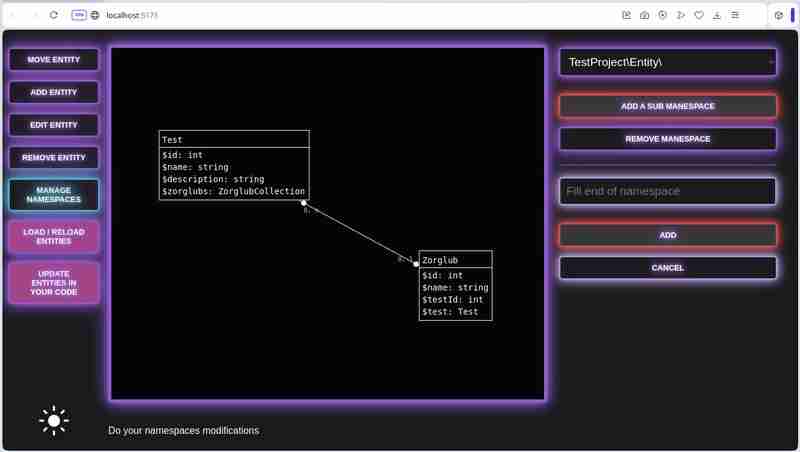Click the VPN badge in the address bar

pos(79,15)
